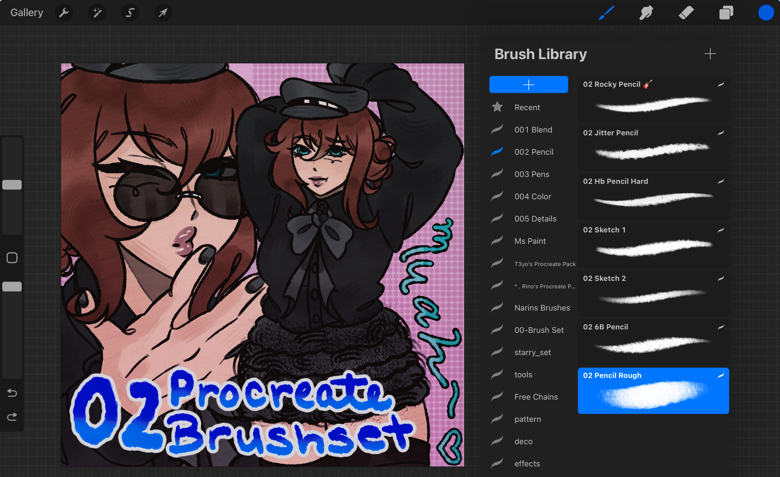Select the effects brush set
The image size is (780, 477).
[528, 464]
